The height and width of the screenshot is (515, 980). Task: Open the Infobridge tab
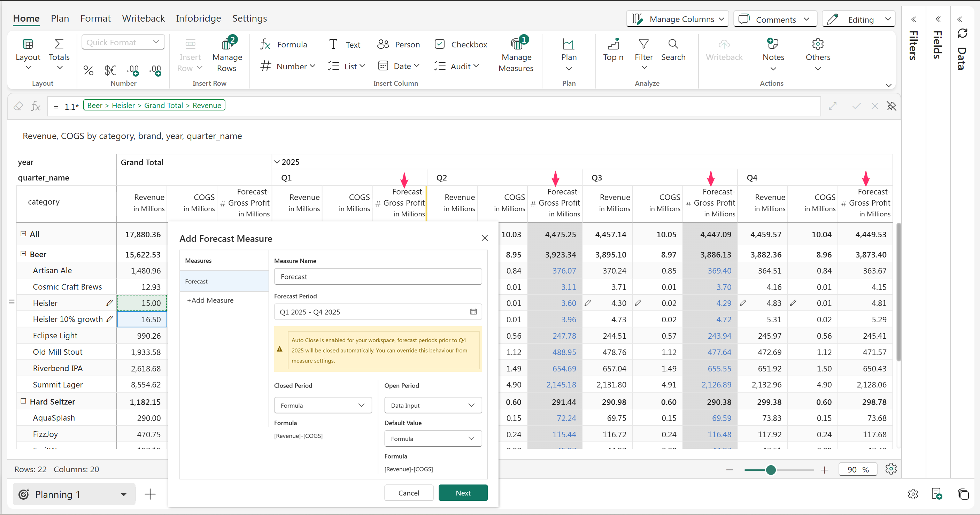click(198, 18)
